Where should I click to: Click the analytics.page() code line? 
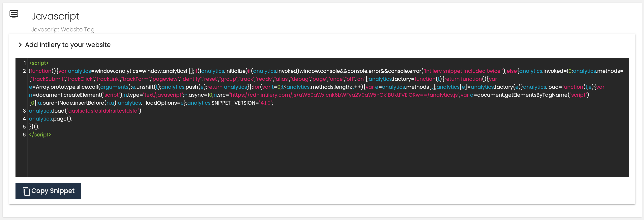click(x=51, y=119)
